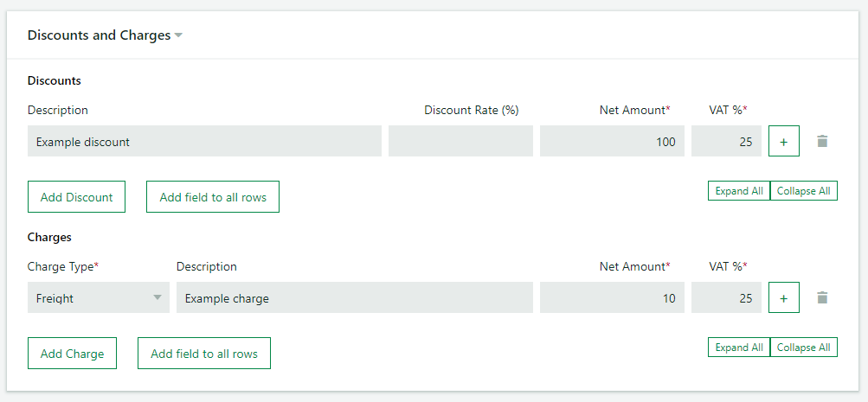Screen dimensions: 868x402
Task: Delete the Example charge row via trash icon
Action: (x=822, y=298)
